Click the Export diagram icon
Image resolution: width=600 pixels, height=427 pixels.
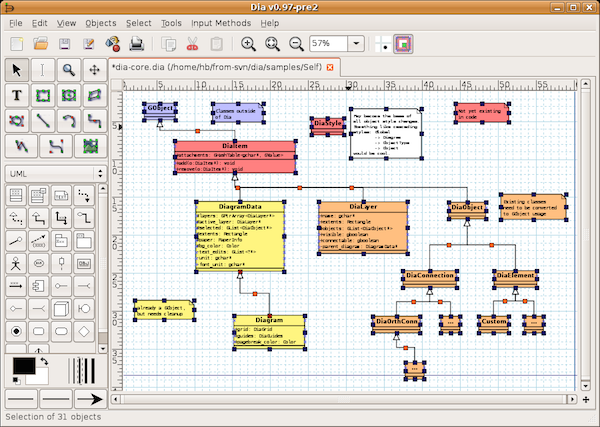point(113,44)
